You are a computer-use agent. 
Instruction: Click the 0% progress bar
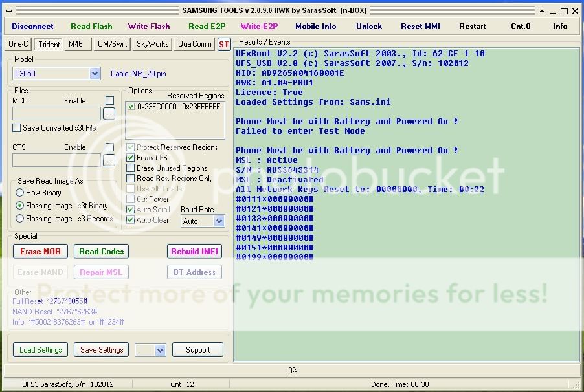click(292, 371)
